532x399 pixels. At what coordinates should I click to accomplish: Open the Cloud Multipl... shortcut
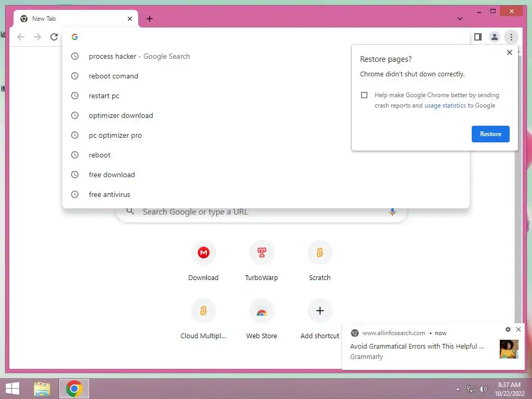click(203, 320)
